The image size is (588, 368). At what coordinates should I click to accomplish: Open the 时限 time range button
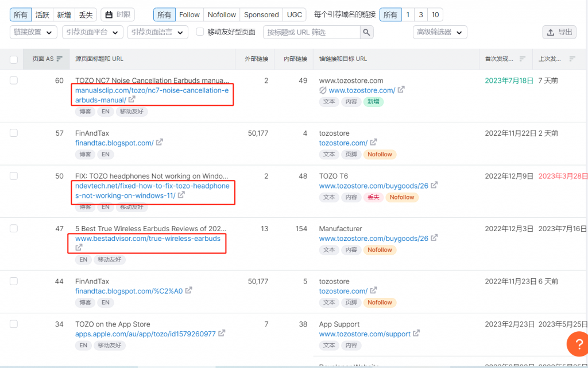[x=118, y=14]
